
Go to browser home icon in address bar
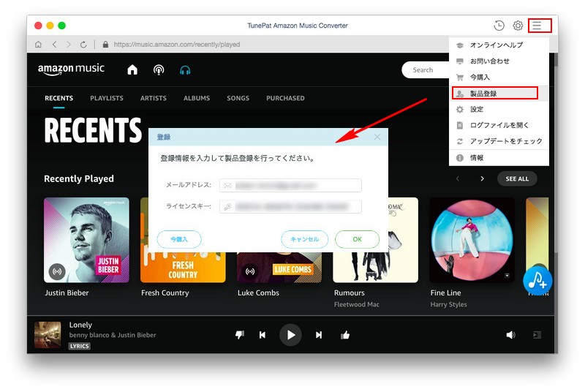(x=38, y=45)
